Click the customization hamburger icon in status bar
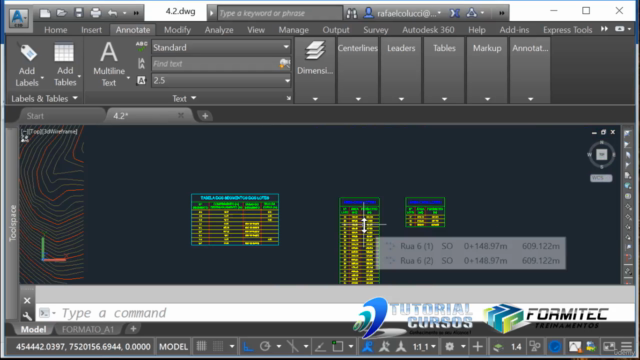 [626, 347]
